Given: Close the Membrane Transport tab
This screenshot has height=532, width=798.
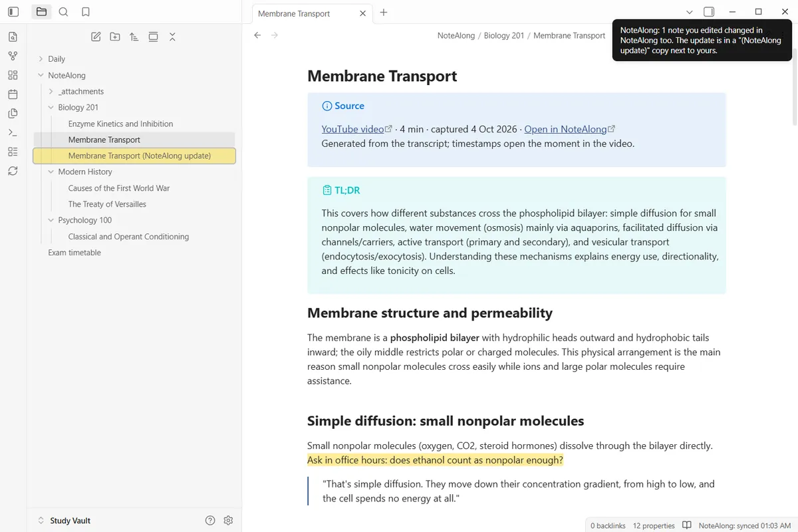Looking at the screenshot, I should click(362, 13).
